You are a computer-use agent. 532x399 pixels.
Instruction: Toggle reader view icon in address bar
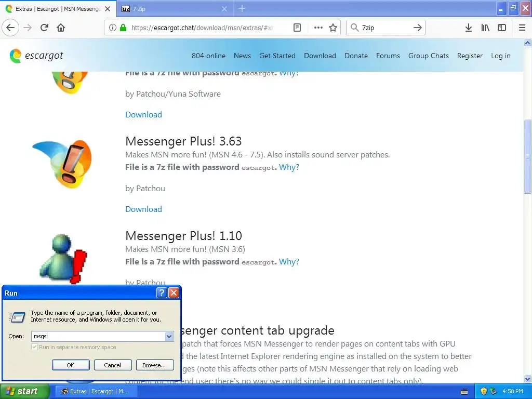click(x=297, y=28)
